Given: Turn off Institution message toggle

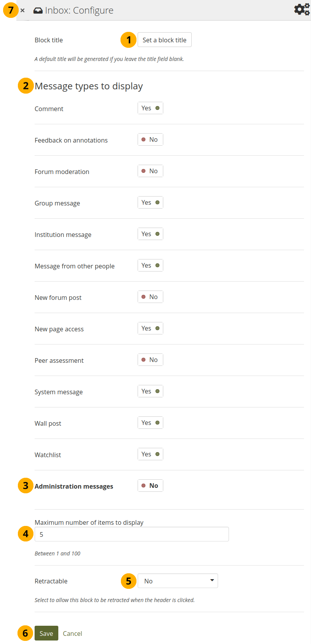Looking at the screenshot, I should [x=150, y=234].
